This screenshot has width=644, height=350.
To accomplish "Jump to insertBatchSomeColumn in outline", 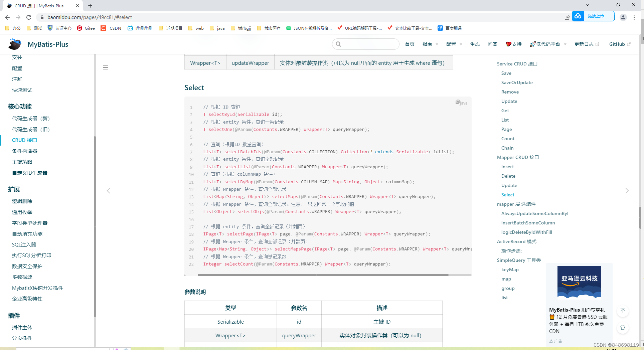I will (528, 223).
